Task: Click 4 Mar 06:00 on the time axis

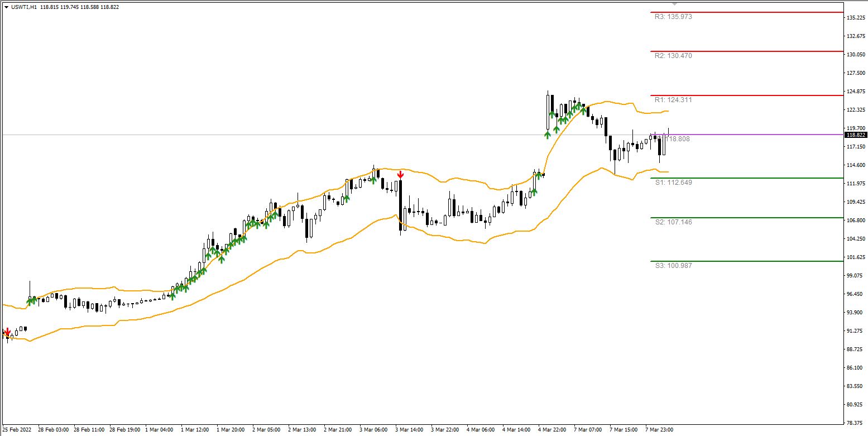Action: pyautogui.click(x=481, y=430)
